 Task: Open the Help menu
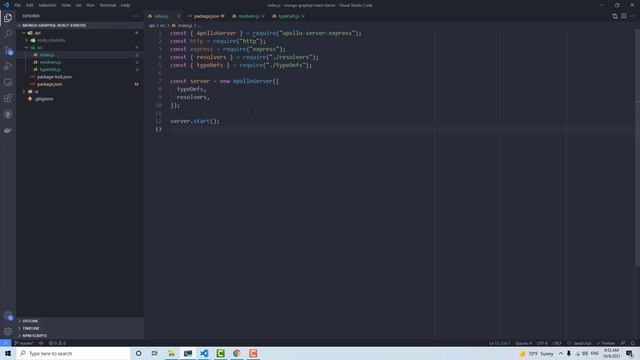point(125,5)
